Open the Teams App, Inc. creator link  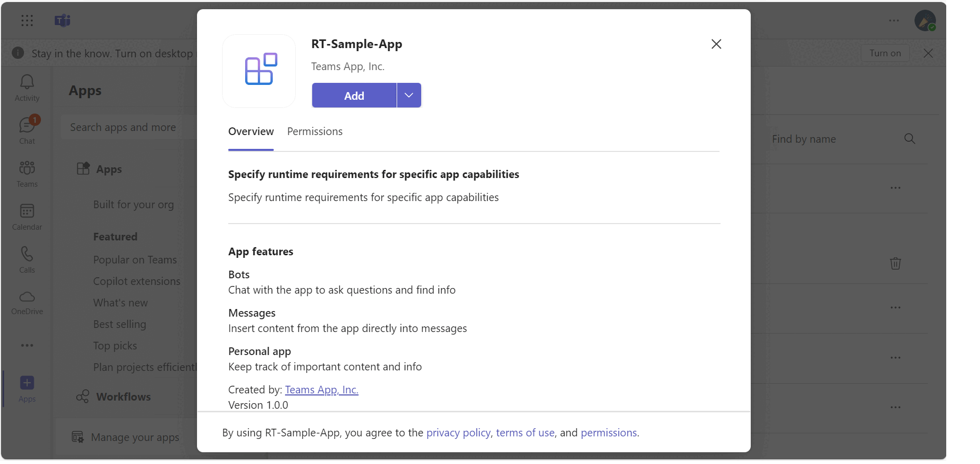coord(321,390)
